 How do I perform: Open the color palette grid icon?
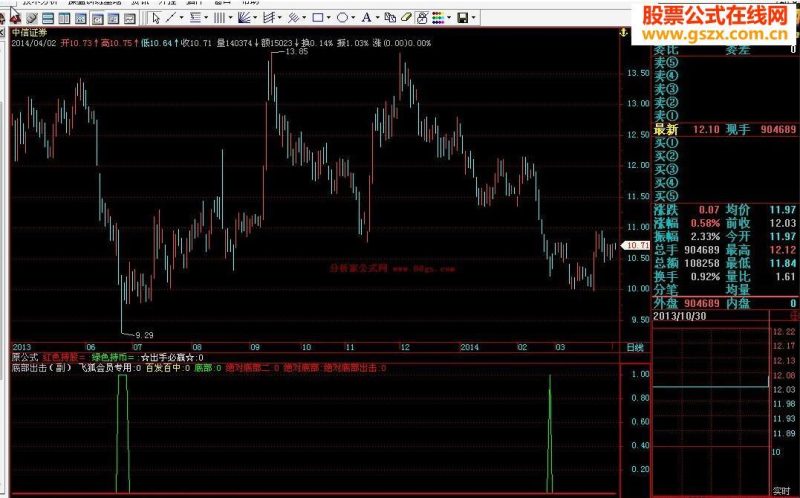438,18
